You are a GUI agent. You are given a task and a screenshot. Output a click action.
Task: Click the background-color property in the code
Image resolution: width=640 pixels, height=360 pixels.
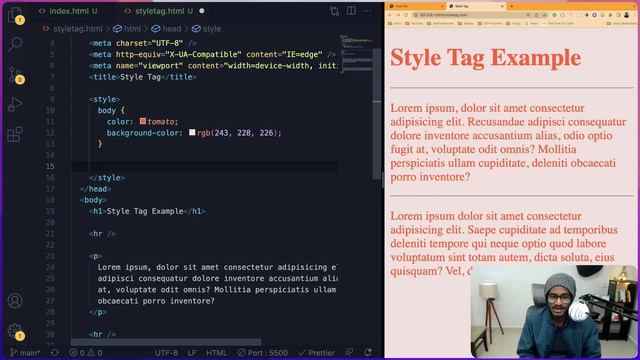pyautogui.click(x=144, y=133)
